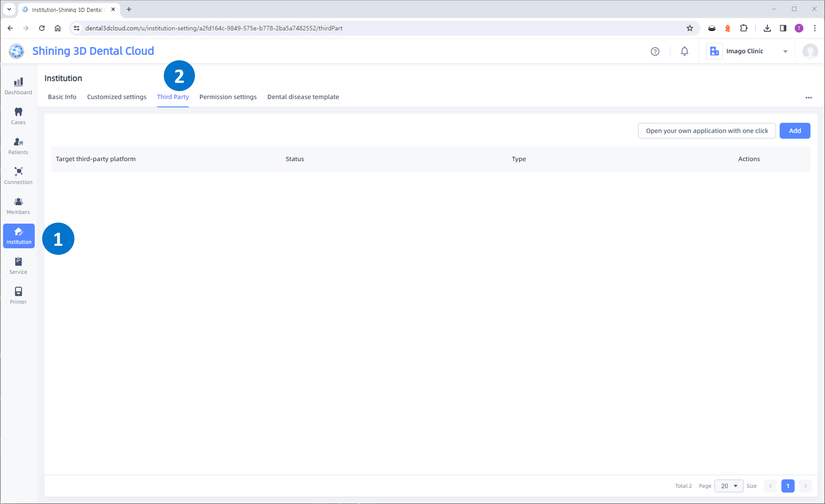Go to Cases in the sidebar
The height and width of the screenshot is (504, 825).
[18, 116]
